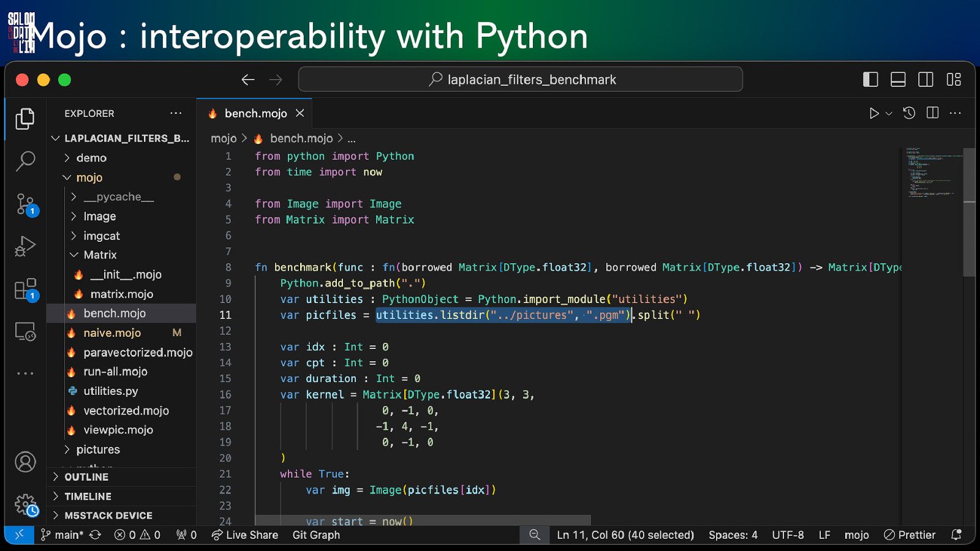
Task: Open the timeline history icon in editor toolbar
Action: [909, 113]
